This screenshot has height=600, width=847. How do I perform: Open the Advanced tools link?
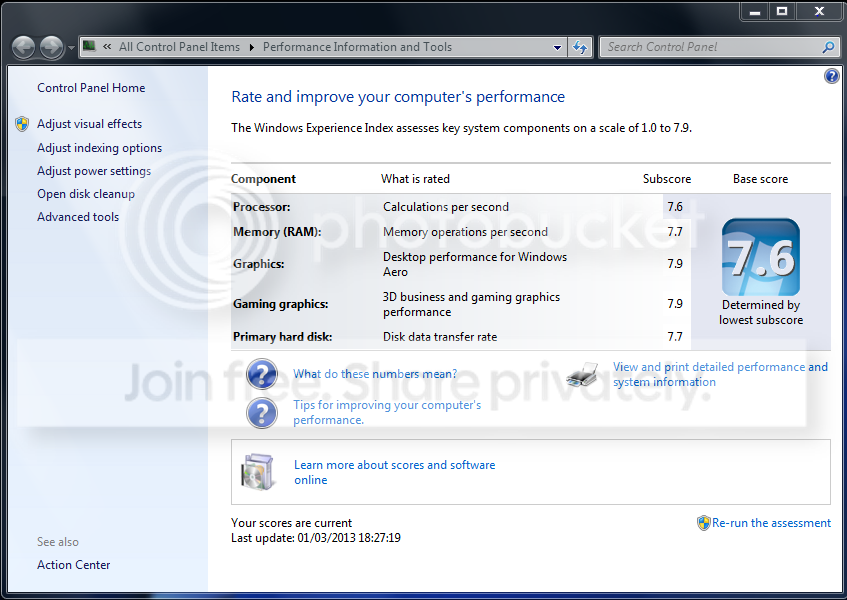tap(78, 217)
